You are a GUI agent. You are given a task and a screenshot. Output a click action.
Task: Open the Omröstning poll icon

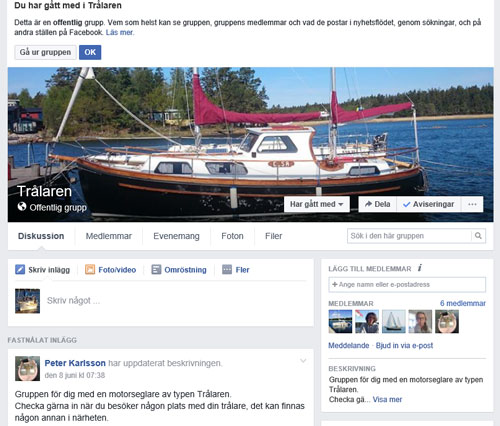(156, 269)
